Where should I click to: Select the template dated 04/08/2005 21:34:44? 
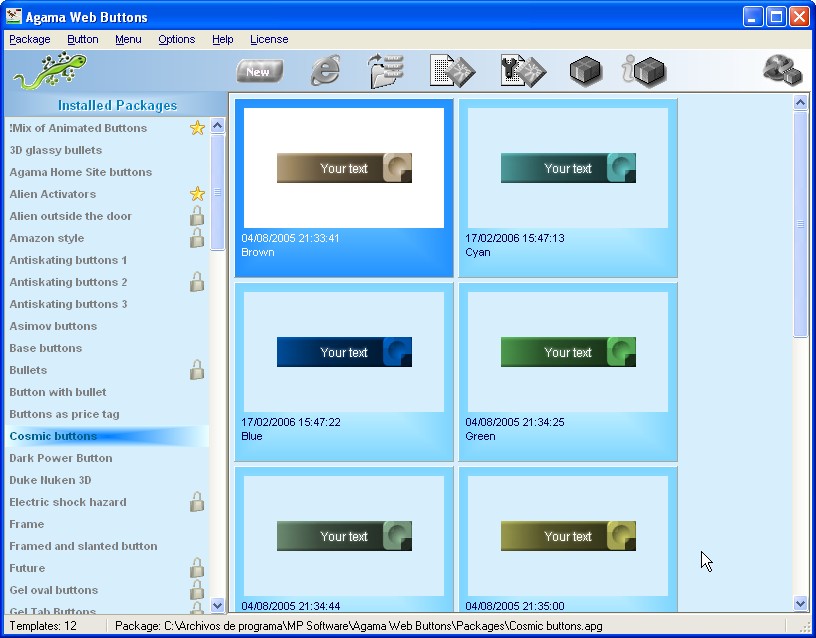(x=344, y=540)
